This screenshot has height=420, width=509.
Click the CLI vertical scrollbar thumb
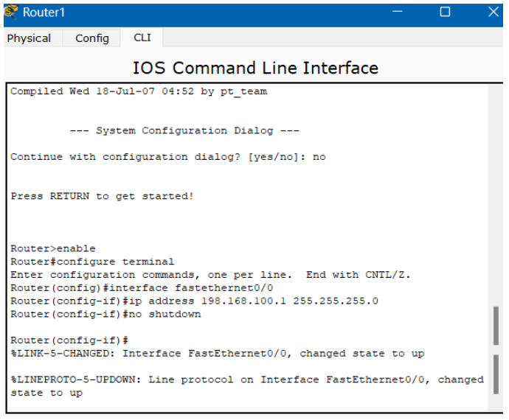(x=496, y=326)
